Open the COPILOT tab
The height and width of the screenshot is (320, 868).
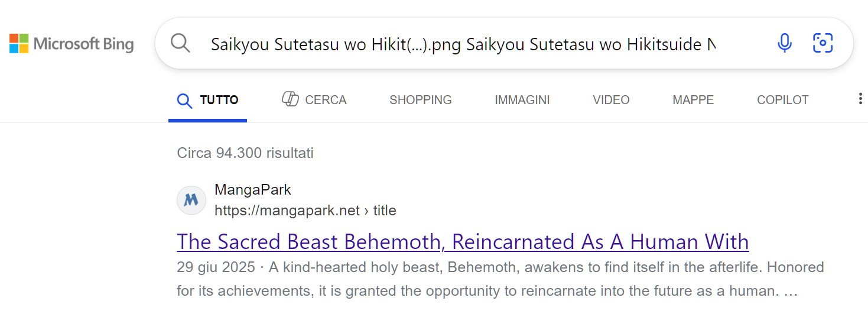(783, 100)
